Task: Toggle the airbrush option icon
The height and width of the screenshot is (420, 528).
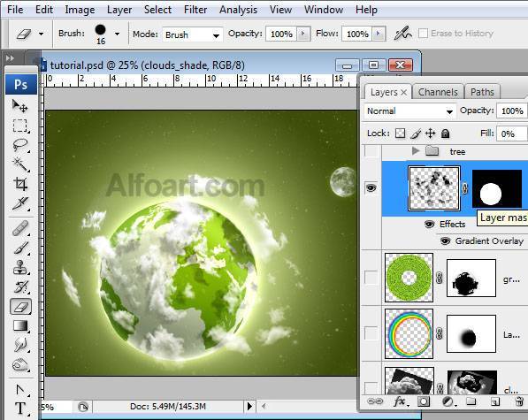Action: pos(402,34)
